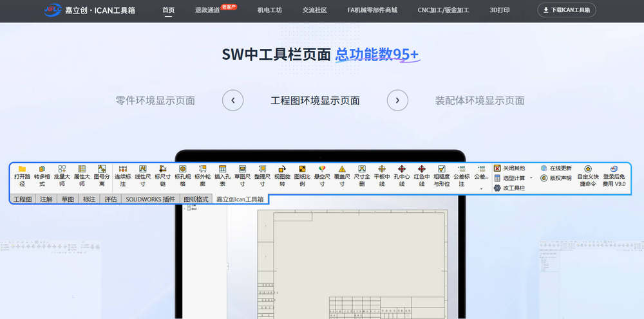Click the 标尺寸链 icon

click(x=163, y=169)
